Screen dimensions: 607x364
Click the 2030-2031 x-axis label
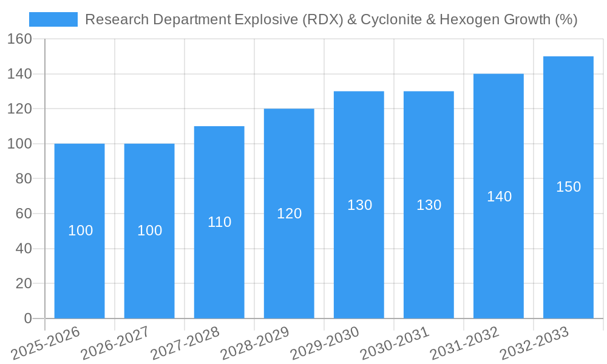pos(395,343)
